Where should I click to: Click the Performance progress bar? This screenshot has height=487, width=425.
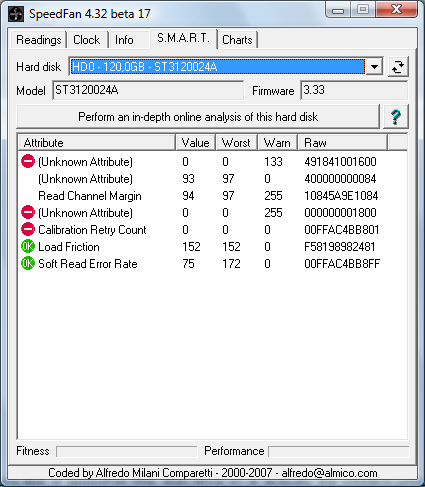(339, 452)
